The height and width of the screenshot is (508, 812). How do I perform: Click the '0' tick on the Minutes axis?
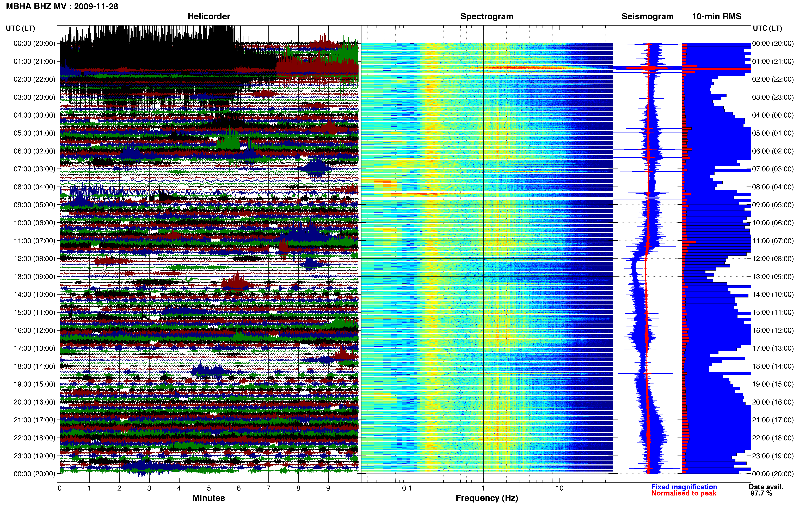coord(59,488)
